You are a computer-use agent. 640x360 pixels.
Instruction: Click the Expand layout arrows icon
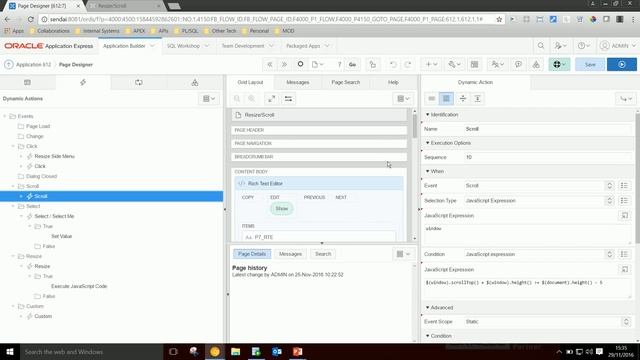pos(271,99)
